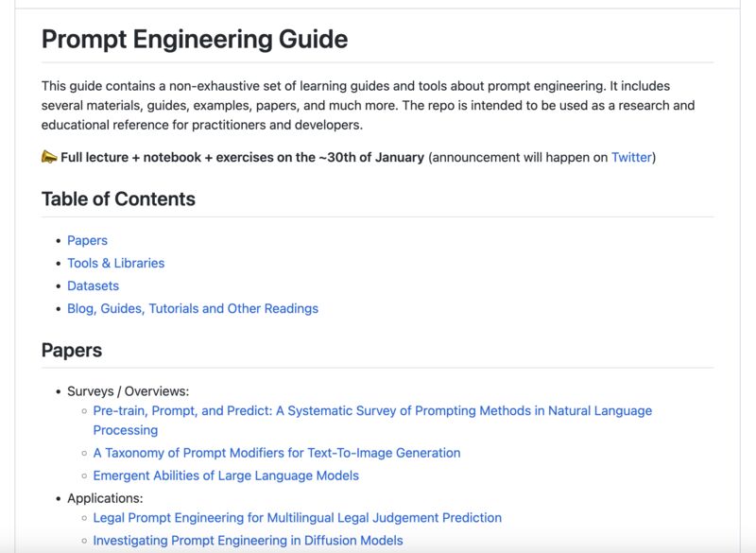The image size is (756, 553).
Task: Open Legal Prompt Engineering paper link
Action: [x=298, y=518]
